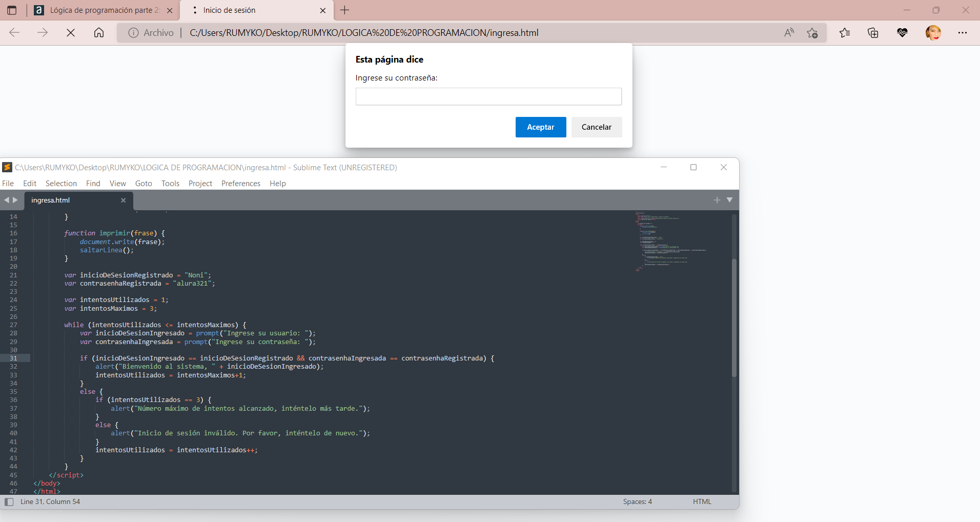
Task: Jump forward with the right arrow
Action: pos(15,200)
